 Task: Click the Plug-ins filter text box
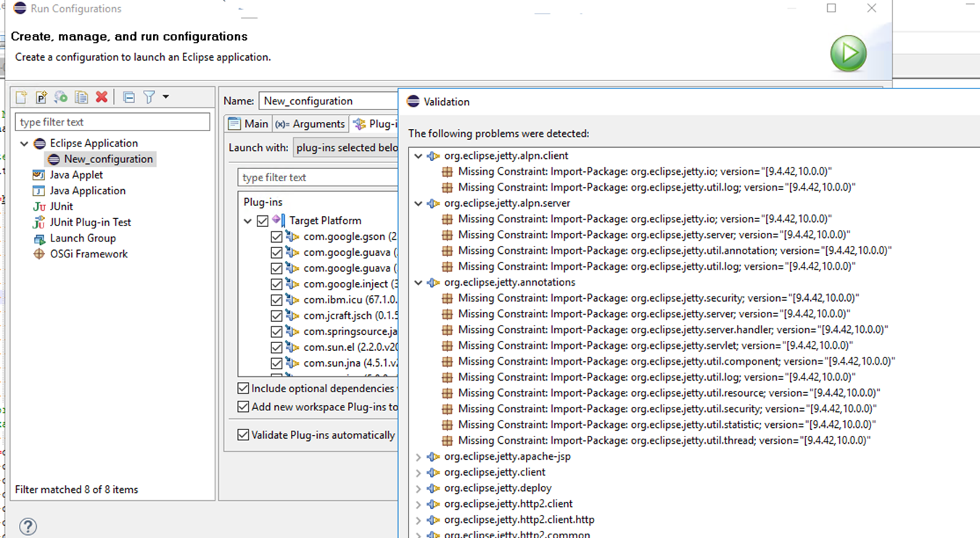tap(318, 178)
